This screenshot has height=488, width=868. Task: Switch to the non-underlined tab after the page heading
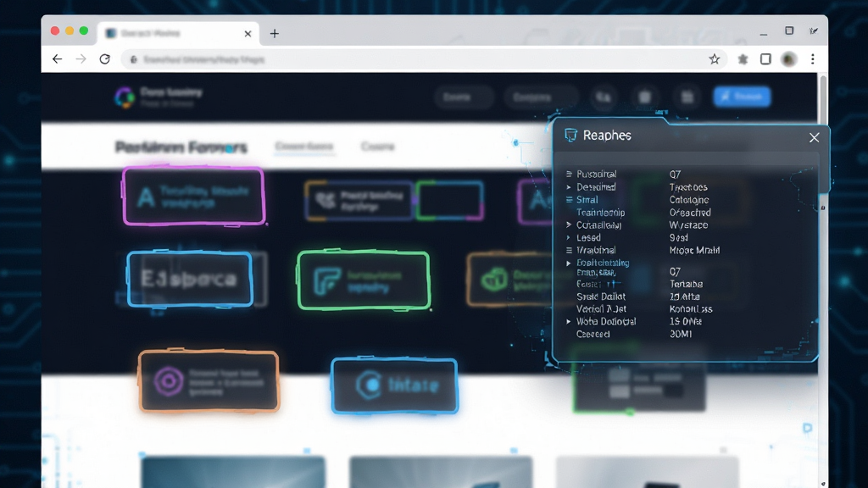pyautogui.click(x=377, y=147)
